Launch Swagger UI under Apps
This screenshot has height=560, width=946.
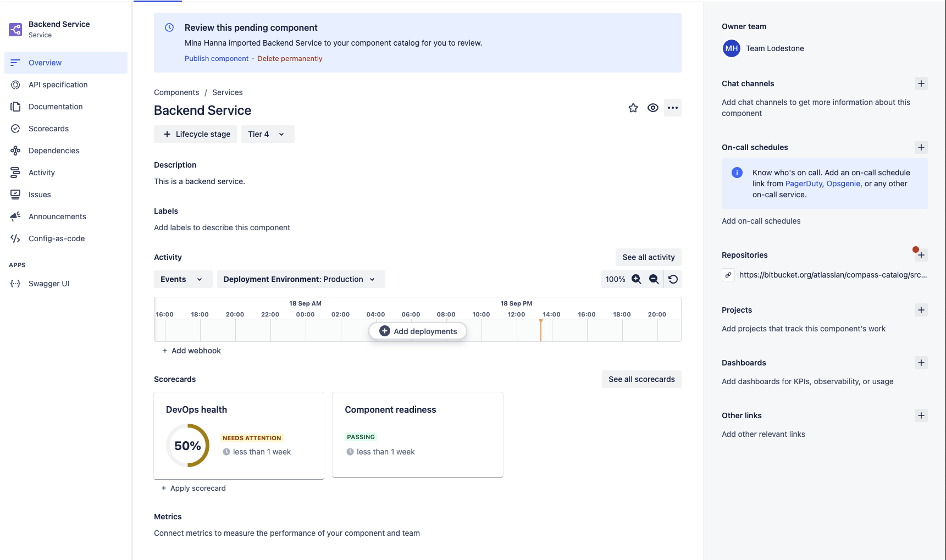(48, 283)
